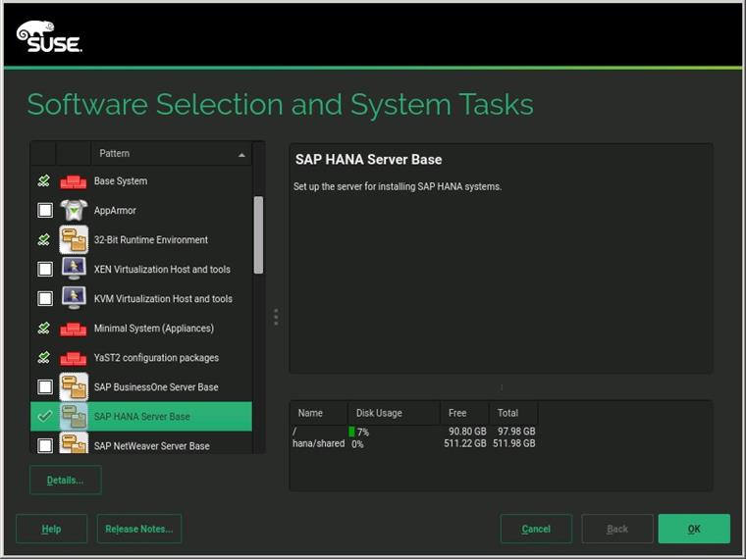
Task: Click the SAP NetWeaver Server Base icon
Action: [x=74, y=443]
